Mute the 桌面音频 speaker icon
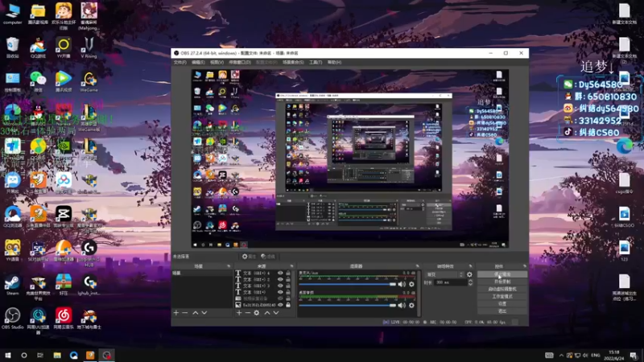This screenshot has height=362, width=644. tap(402, 306)
